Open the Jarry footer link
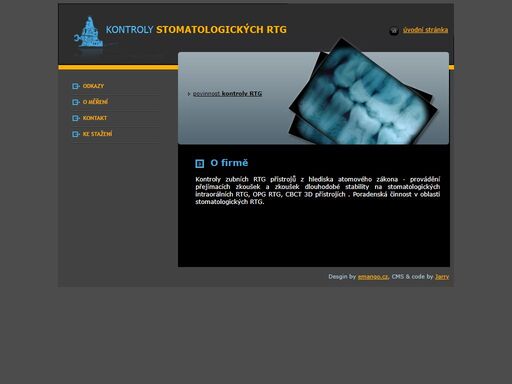 442,277
